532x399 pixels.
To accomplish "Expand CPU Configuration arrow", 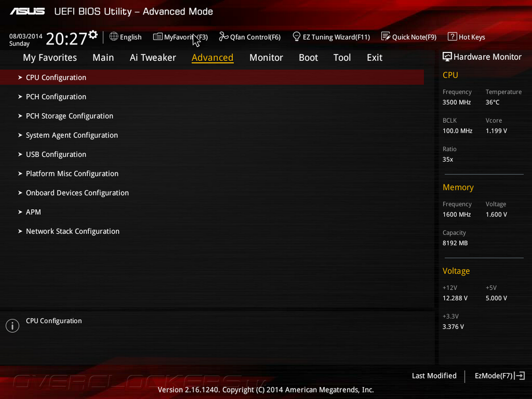I will point(20,77).
